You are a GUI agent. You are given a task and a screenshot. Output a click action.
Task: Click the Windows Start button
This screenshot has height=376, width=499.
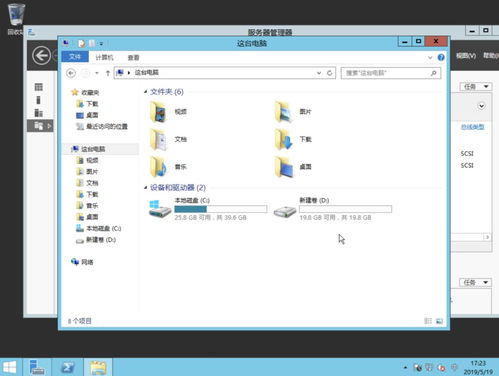9,367
